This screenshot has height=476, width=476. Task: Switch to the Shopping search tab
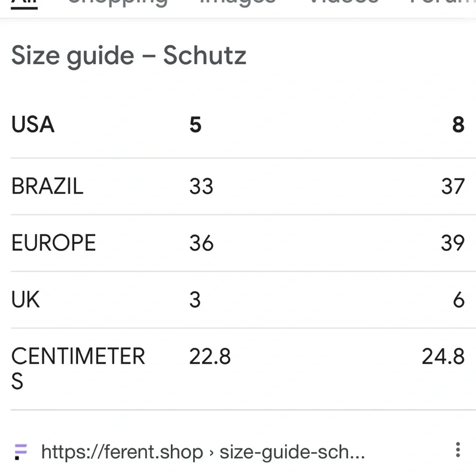click(x=117, y=3)
